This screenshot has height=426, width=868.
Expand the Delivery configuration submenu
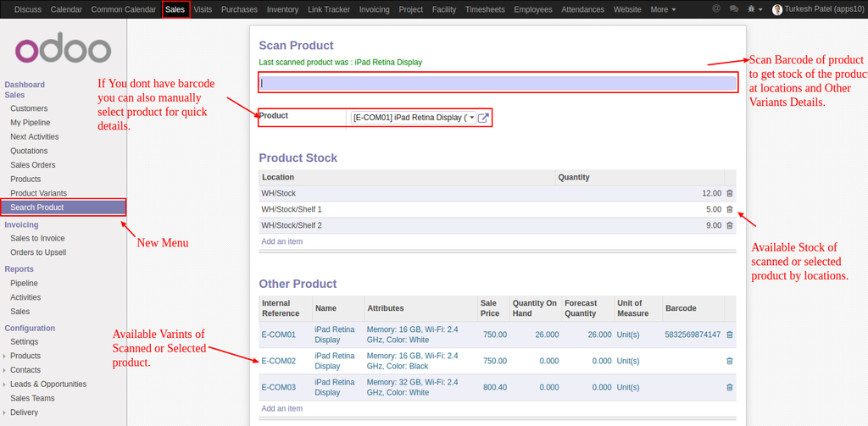(25, 412)
